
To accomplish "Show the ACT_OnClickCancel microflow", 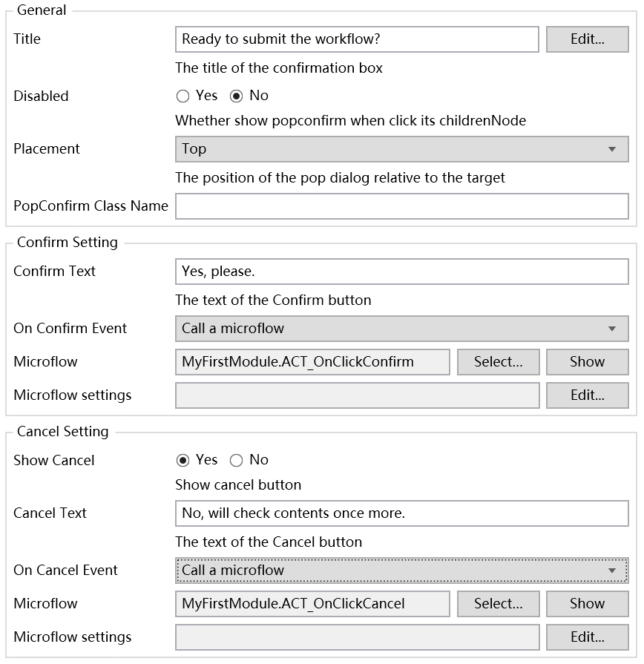I will (587, 604).
